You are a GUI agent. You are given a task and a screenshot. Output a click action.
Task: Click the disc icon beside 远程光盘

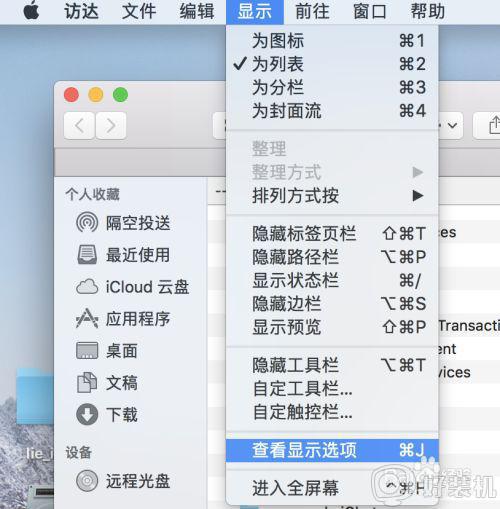click(x=87, y=481)
